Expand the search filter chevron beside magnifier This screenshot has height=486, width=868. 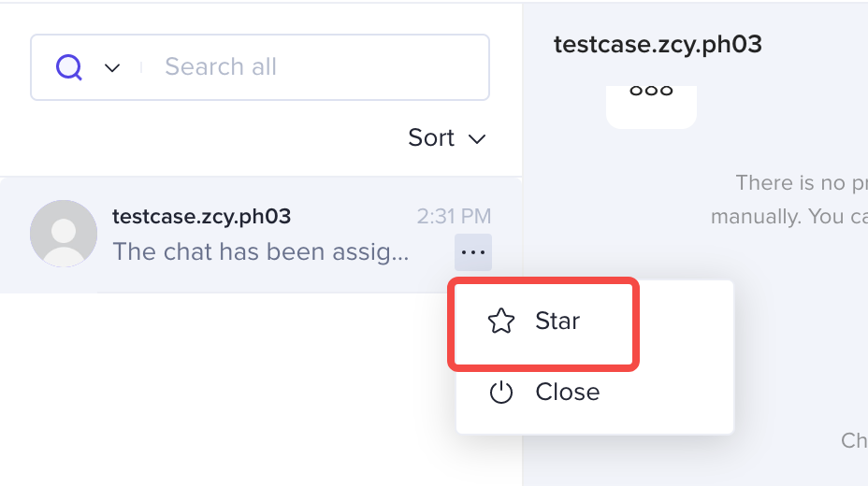coord(112,67)
